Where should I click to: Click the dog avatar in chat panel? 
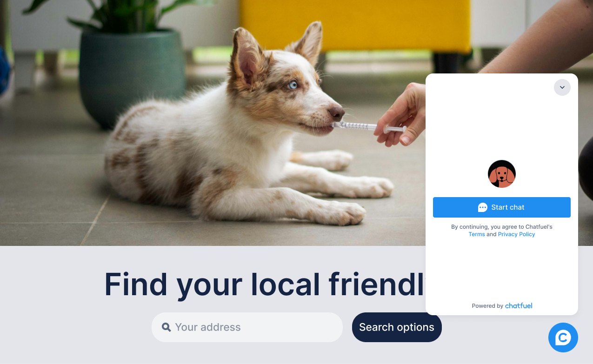coord(501,174)
